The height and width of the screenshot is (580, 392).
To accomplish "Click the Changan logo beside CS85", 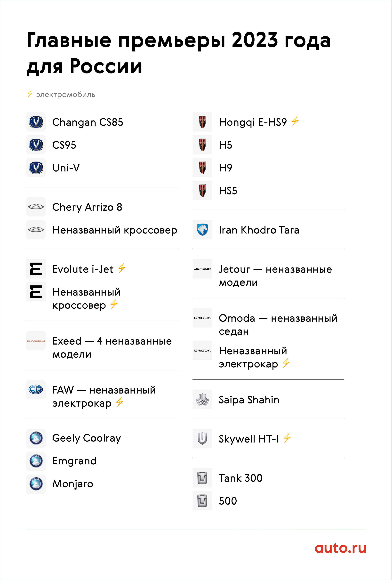I will [x=36, y=122].
